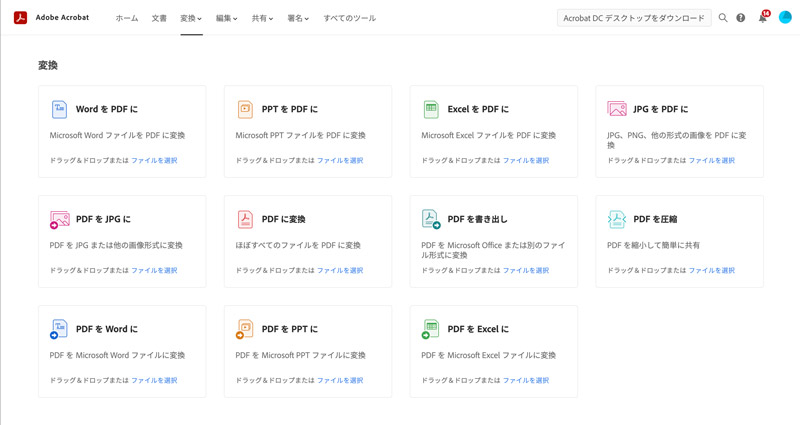The height and width of the screenshot is (425, 800).
Task: Click the PDF を JPG に icon
Action: 60,219
